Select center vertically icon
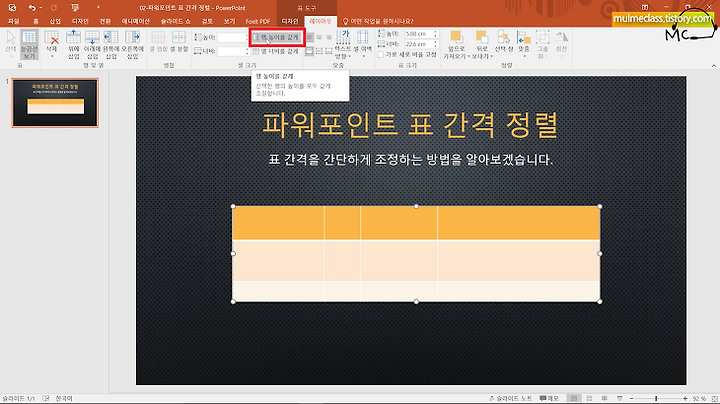The image size is (720, 404). [319, 51]
